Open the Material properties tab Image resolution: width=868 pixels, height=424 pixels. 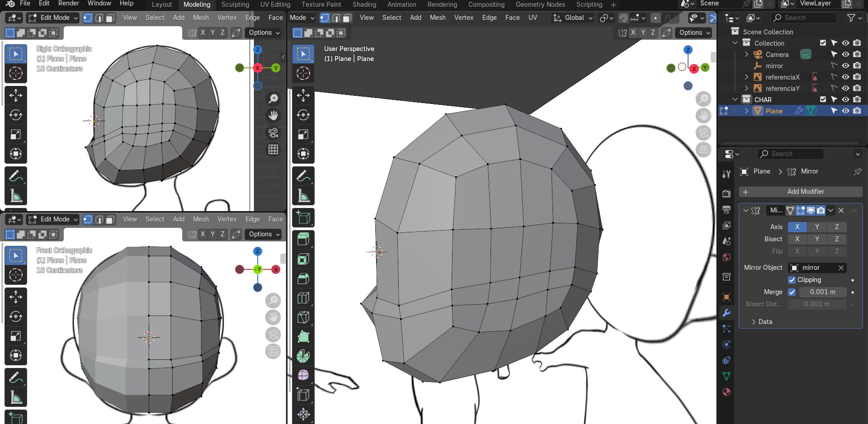click(726, 392)
